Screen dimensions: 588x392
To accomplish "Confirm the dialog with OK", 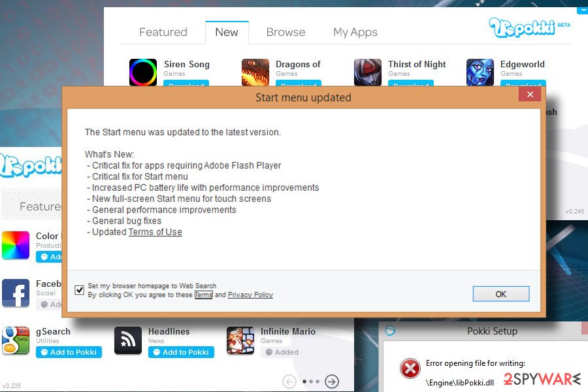I will coord(500,294).
